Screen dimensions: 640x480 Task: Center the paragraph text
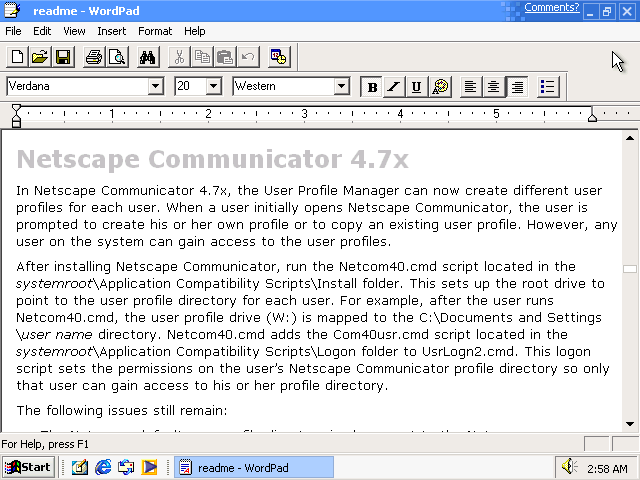(494, 87)
